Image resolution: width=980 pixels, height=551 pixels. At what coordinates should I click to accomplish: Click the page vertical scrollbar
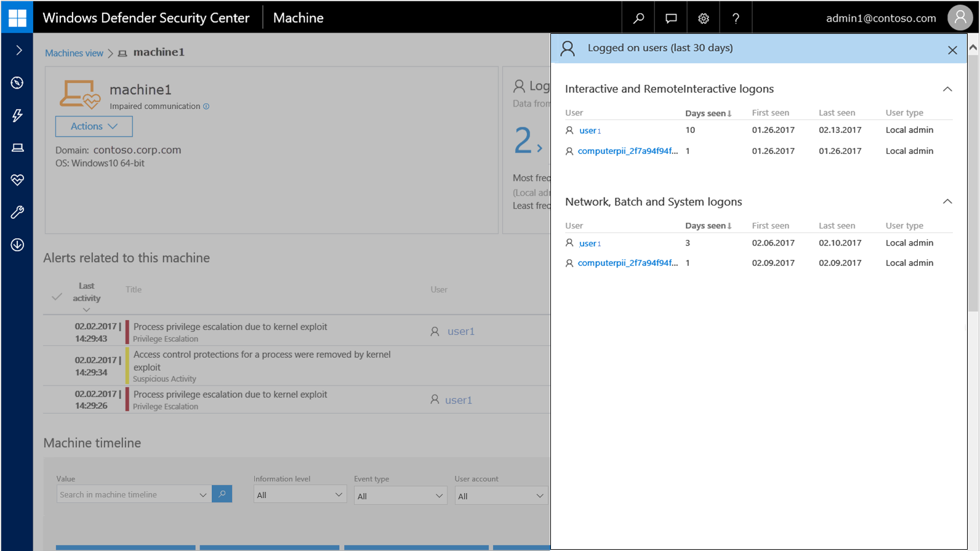click(973, 185)
